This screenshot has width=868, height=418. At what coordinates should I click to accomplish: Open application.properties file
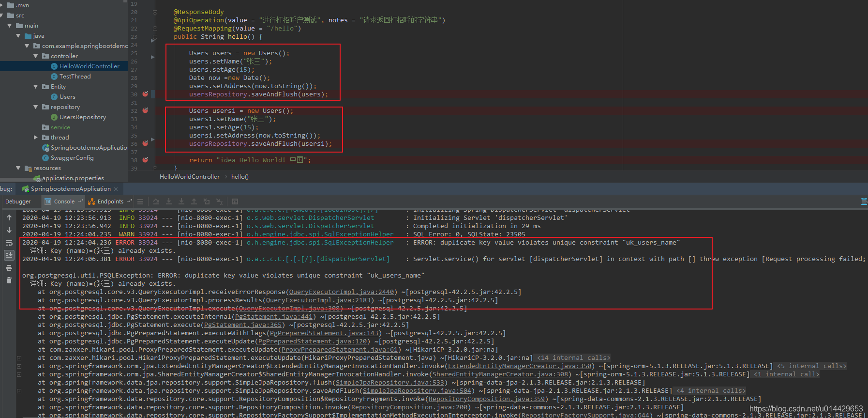tap(69, 178)
